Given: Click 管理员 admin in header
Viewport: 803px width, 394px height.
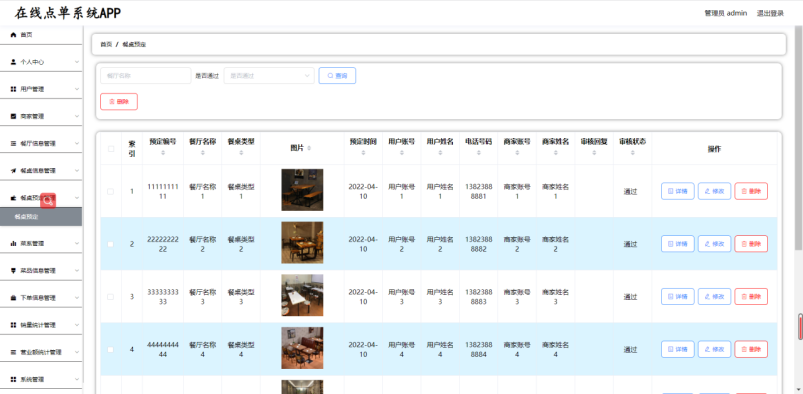Looking at the screenshot, I should pos(726,13).
